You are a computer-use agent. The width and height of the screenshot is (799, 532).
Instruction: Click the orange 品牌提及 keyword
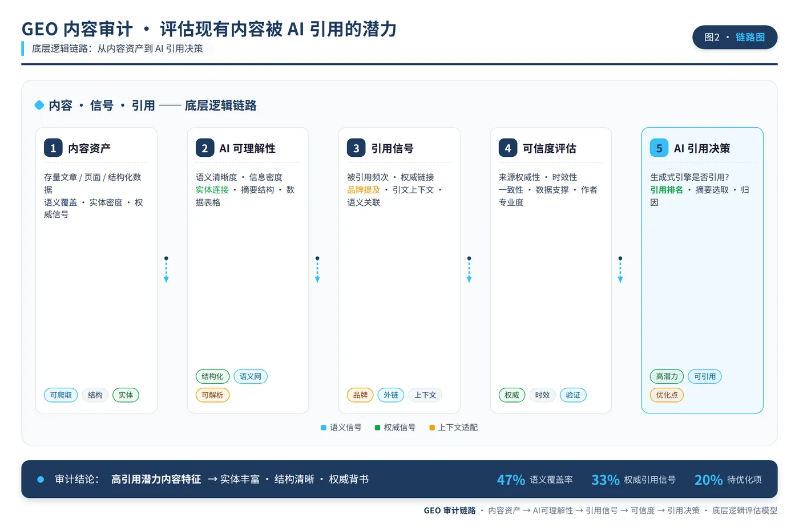click(364, 190)
